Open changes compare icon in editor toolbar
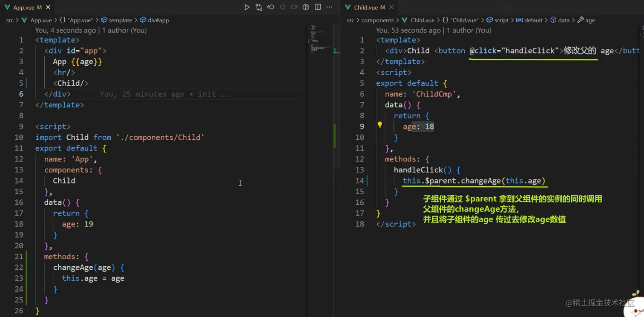Screen dimensions: 644x317 pyautogui.click(x=259, y=7)
